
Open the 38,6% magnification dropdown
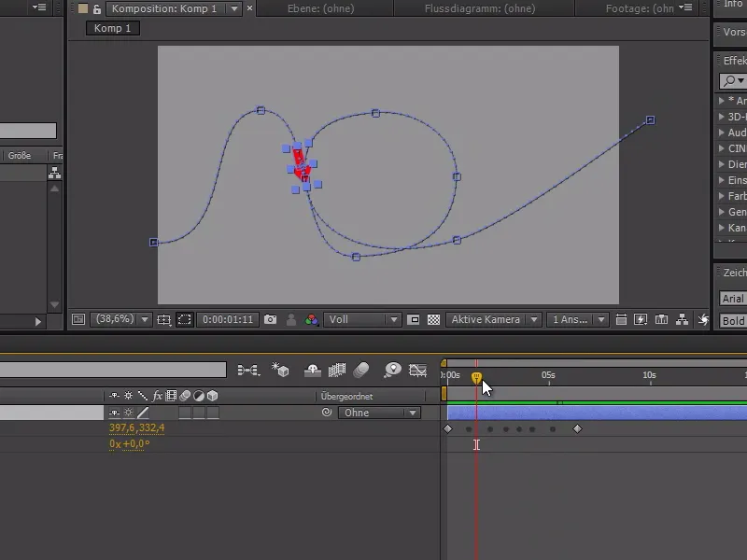point(121,319)
